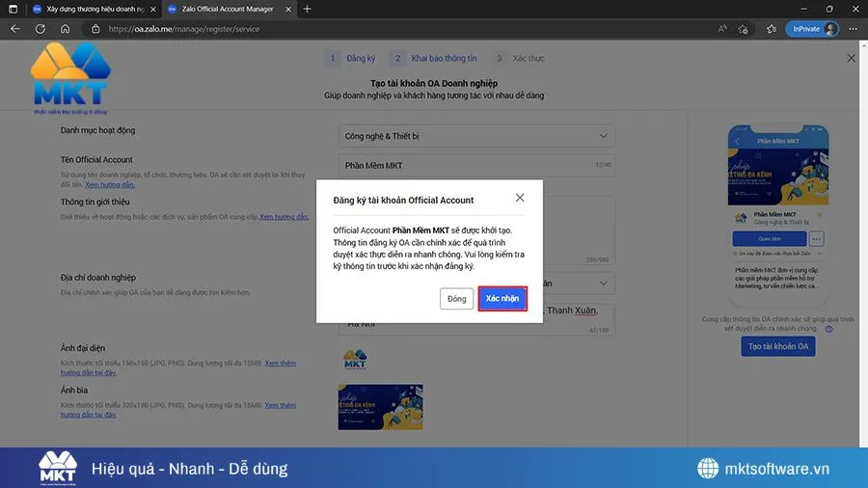Open a new browser tab
This screenshot has height=488, width=868.
[308, 9]
